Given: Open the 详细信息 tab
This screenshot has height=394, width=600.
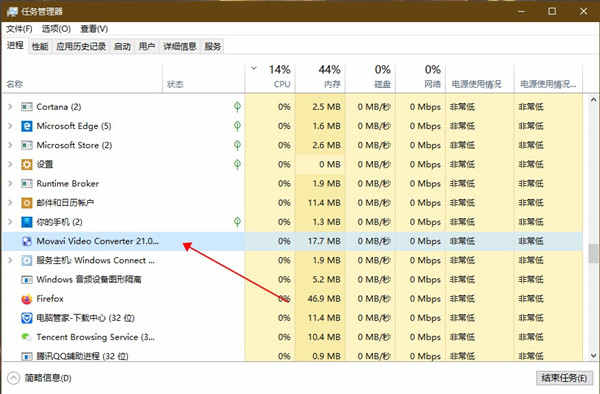Looking at the screenshot, I should coord(180,47).
